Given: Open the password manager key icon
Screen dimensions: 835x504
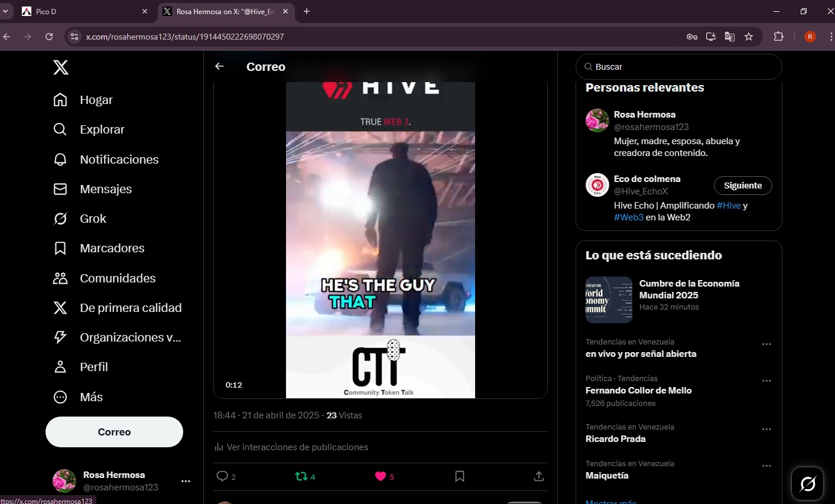Looking at the screenshot, I should click(x=692, y=37).
